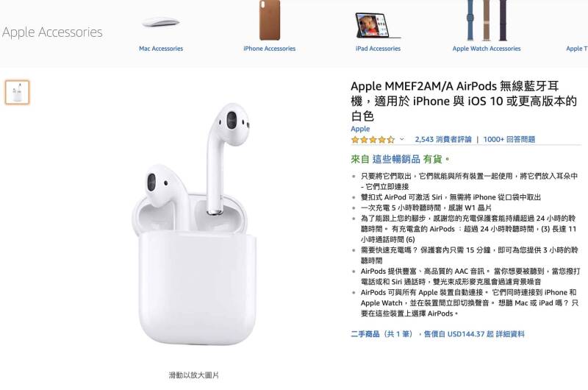Click the Apple Accessories heading
Viewport: 588px width, 390px height.
point(52,32)
